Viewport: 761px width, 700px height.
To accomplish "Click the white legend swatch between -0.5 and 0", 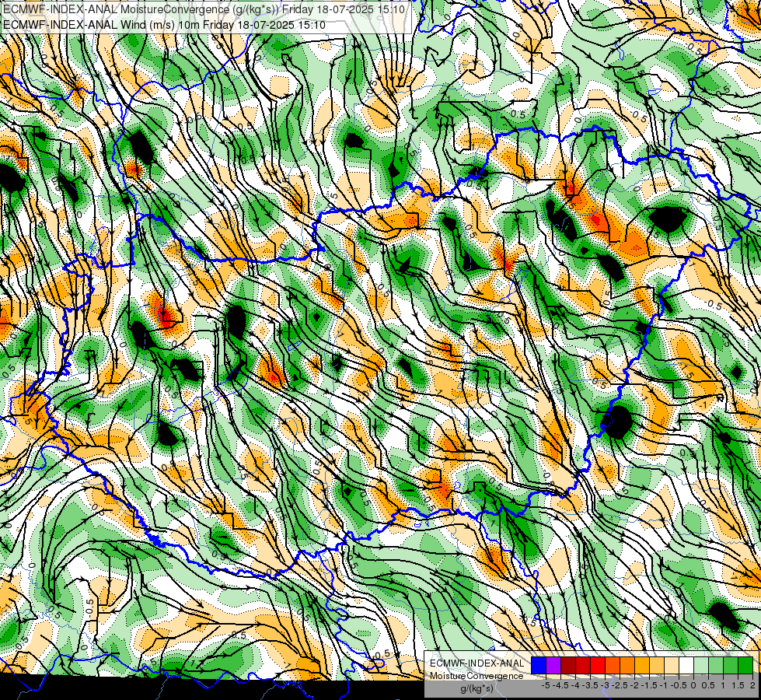I will 686,666.
